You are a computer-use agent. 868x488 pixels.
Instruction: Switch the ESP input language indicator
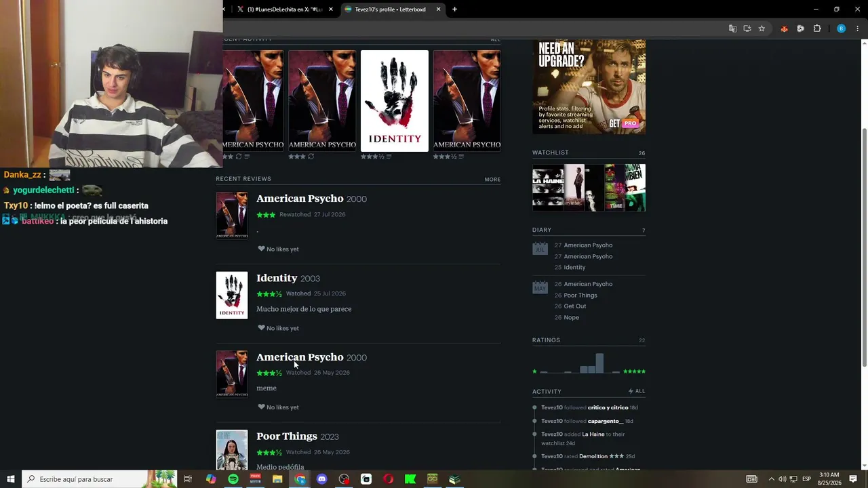pyautogui.click(x=806, y=479)
